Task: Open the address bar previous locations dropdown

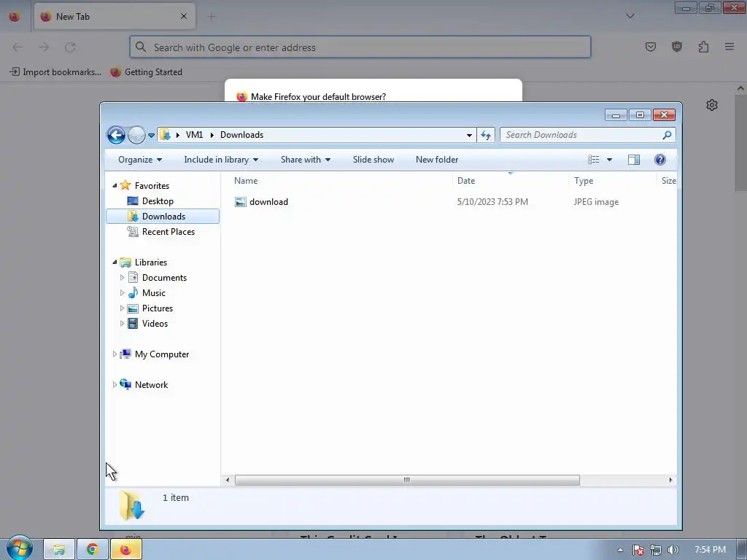Action: coord(469,135)
